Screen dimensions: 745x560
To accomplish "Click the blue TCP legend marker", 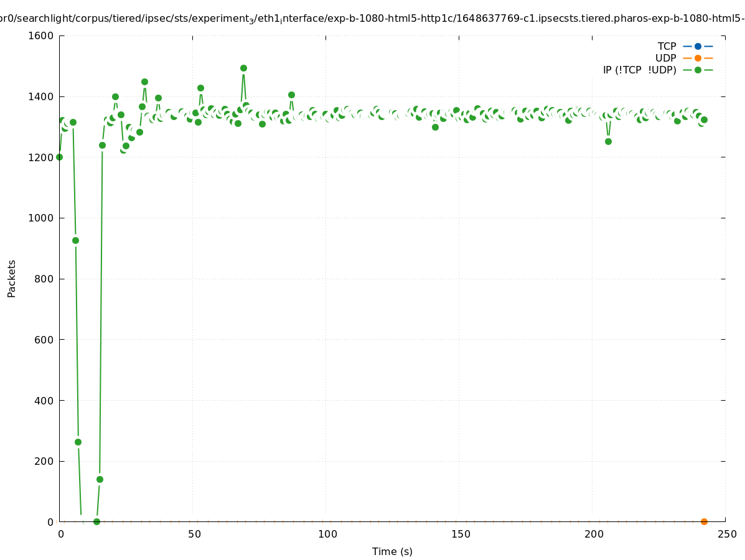I will tap(698, 46).
